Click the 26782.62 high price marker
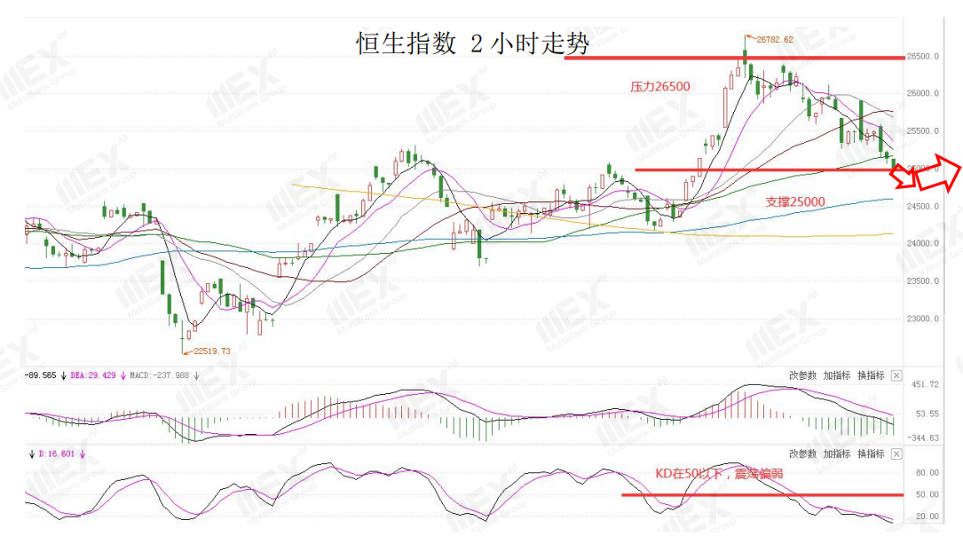Screen dimensions: 963x560 click(775, 39)
